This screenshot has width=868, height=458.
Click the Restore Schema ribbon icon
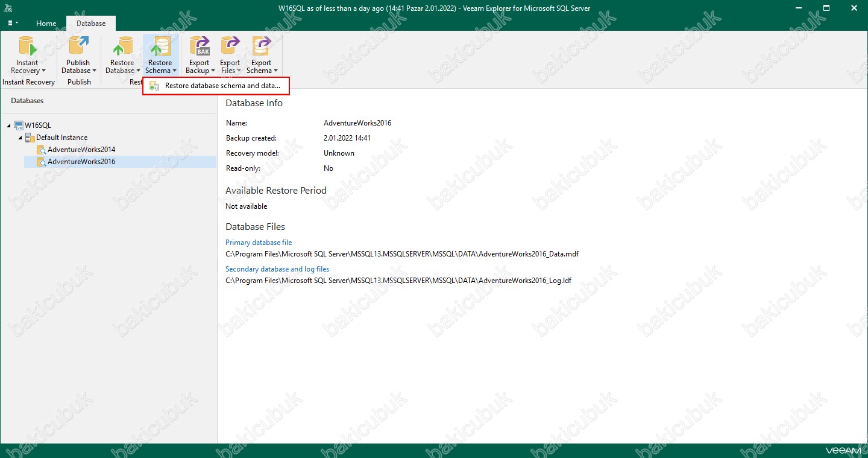coord(160,47)
